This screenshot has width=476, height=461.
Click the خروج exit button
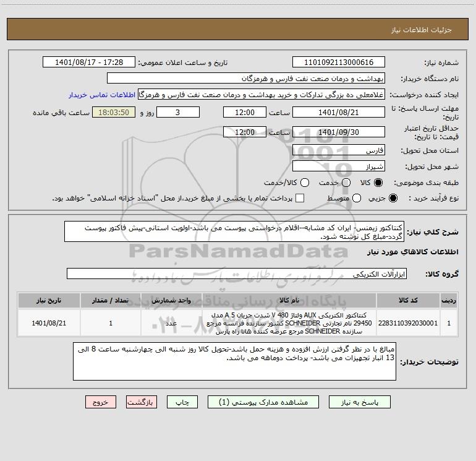point(101,402)
